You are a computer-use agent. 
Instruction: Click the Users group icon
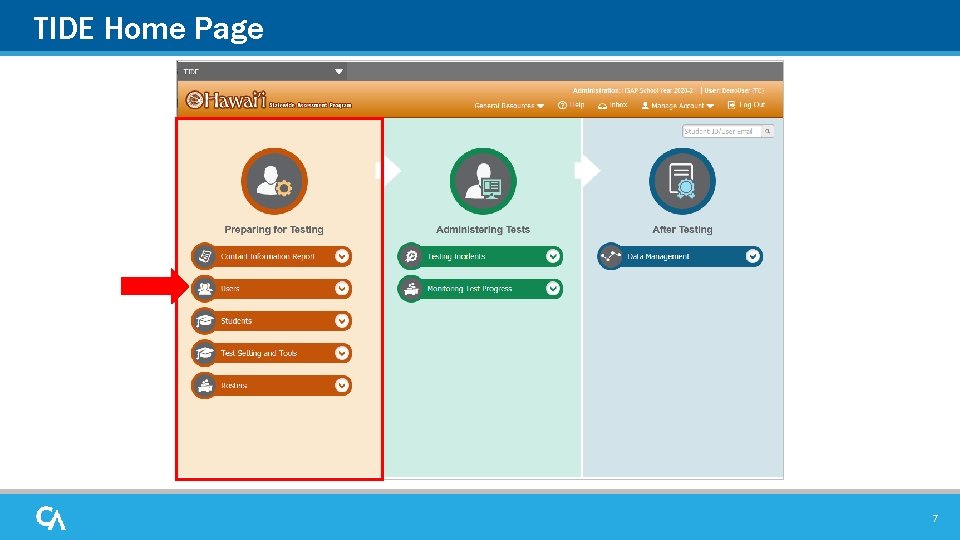point(204,288)
